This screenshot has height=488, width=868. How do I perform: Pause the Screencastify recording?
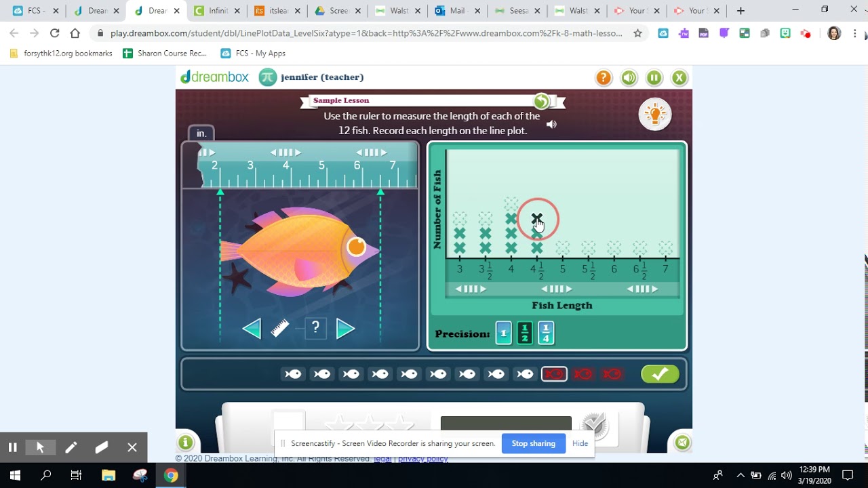point(12,447)
